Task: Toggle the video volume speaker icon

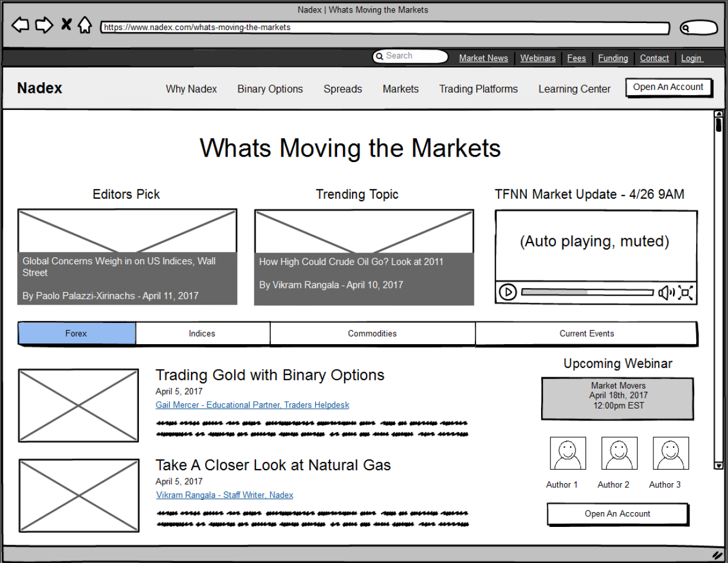Action: (666, 292)
